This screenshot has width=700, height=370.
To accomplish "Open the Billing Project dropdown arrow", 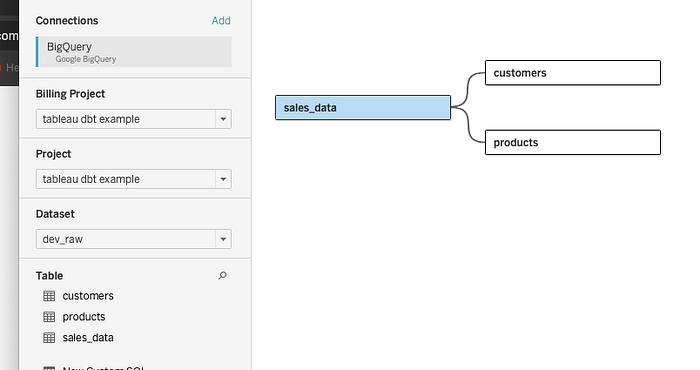I will click(223, 119).
